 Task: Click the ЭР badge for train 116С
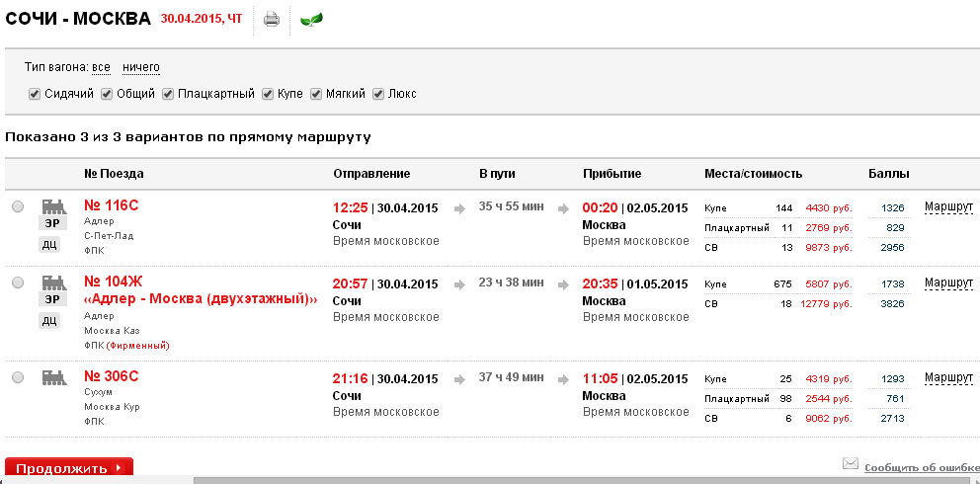[x=51, y=224]
